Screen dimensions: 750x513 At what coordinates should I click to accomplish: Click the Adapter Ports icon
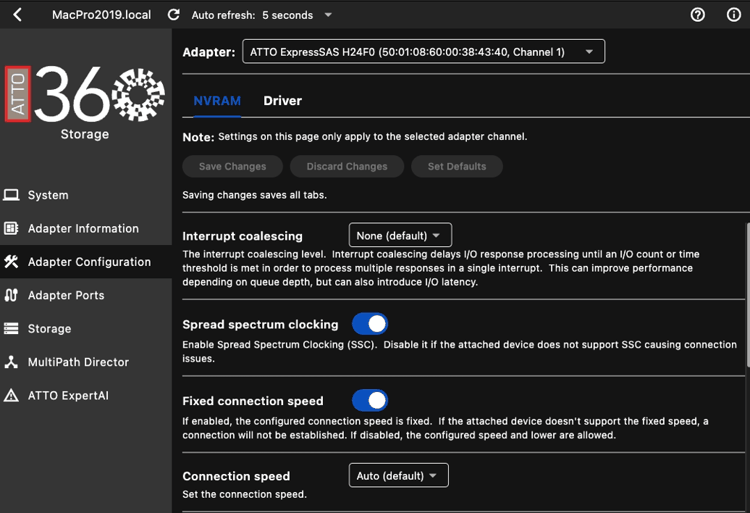pyautogui.click(x=12, y=295)
